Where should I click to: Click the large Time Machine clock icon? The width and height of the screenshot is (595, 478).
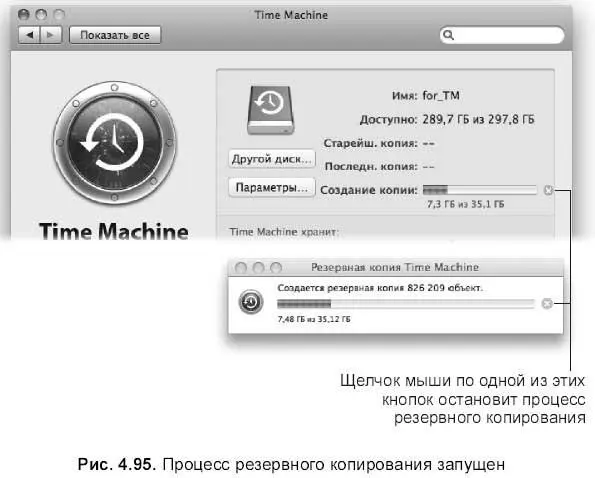115,143
